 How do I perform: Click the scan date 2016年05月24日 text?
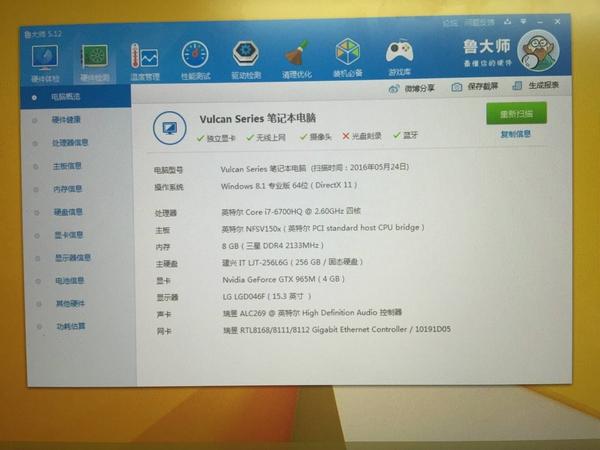(379, 167)
